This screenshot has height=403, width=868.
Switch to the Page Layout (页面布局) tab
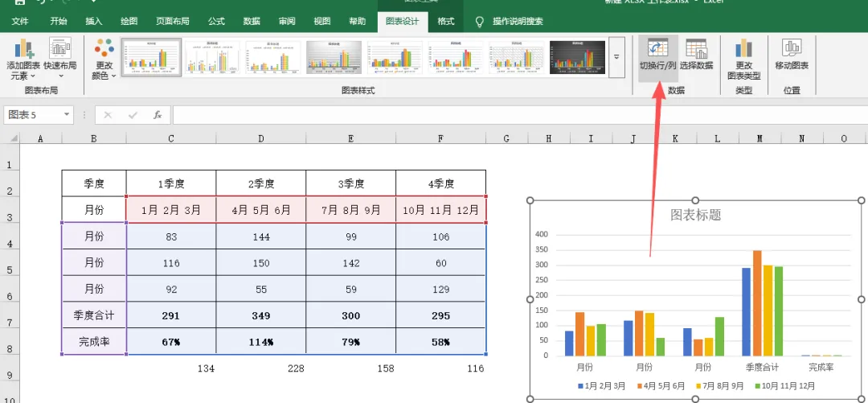click(172, 22)
